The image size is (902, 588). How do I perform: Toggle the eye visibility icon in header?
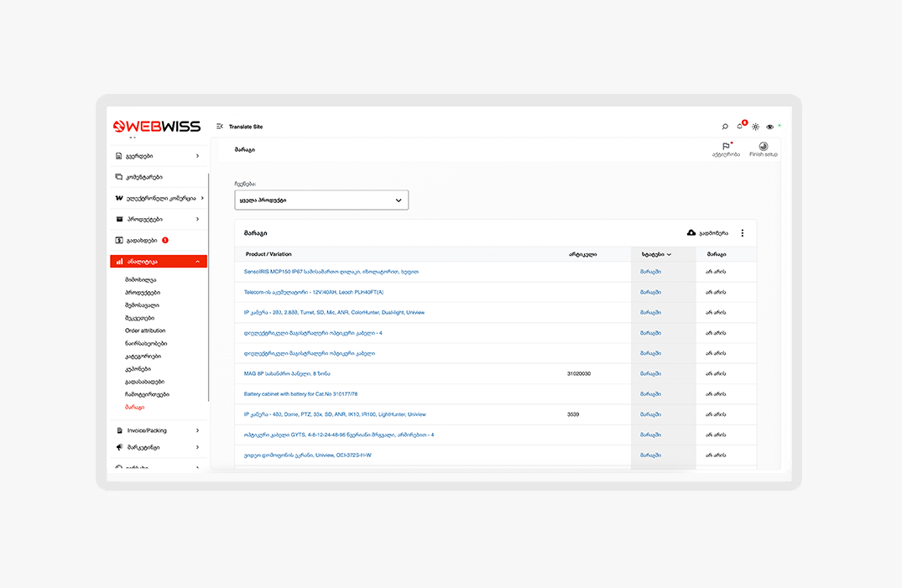coord(769,127)
